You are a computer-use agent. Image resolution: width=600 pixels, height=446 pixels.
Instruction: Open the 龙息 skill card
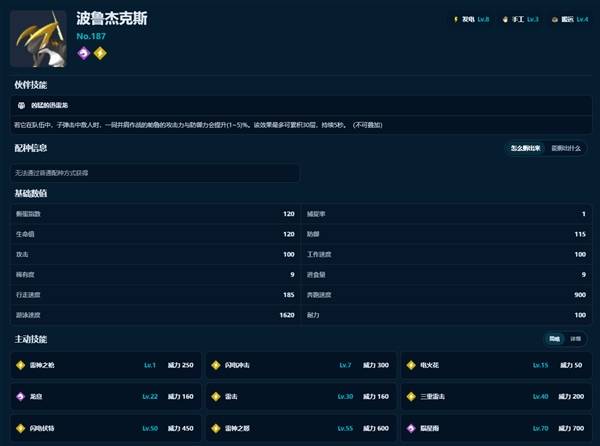[x=106, y=397]
